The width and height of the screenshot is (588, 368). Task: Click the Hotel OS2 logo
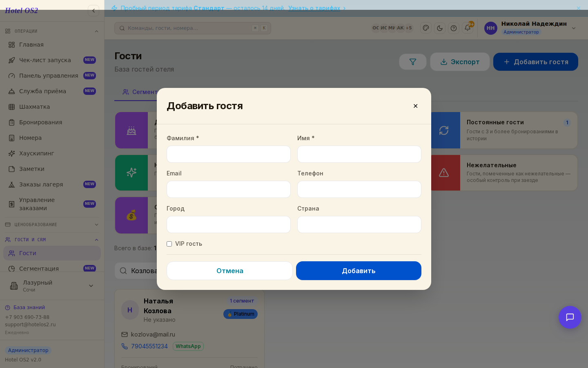click(21, 11)
